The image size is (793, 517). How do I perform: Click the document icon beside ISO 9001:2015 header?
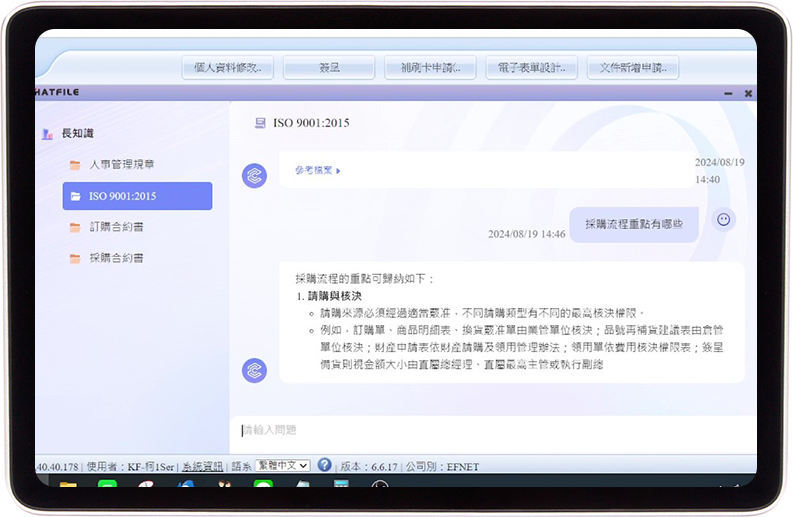point(260,123)
